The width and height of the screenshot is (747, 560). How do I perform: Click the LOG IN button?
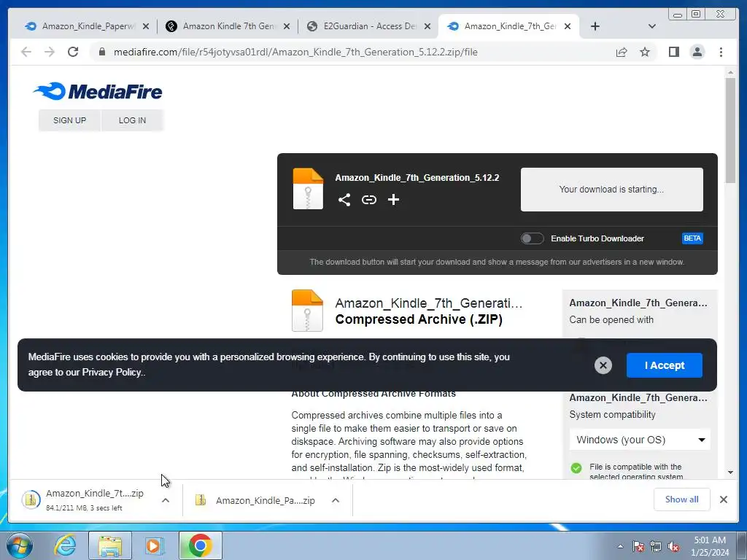[133, 120]
